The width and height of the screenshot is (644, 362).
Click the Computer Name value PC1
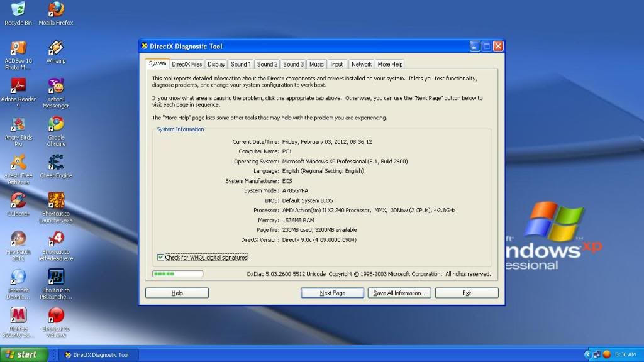click(x=287, y=151)
